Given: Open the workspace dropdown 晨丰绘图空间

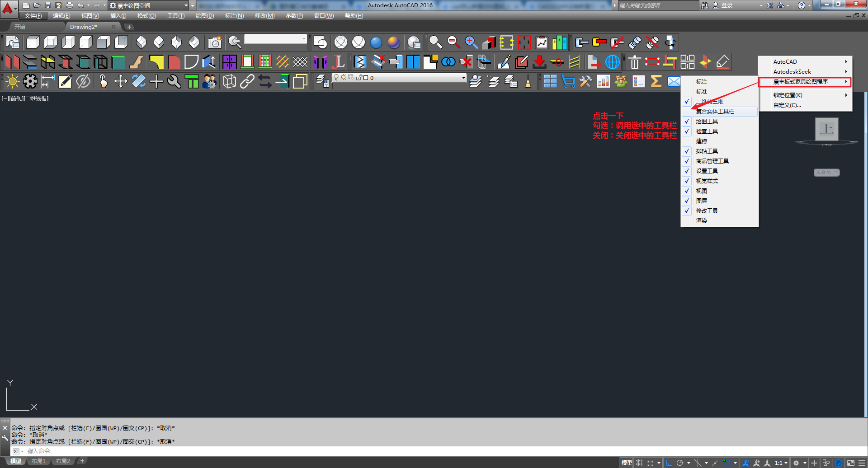Looking at the screenshot, I should pyautogui.click(x=149, y=5).
